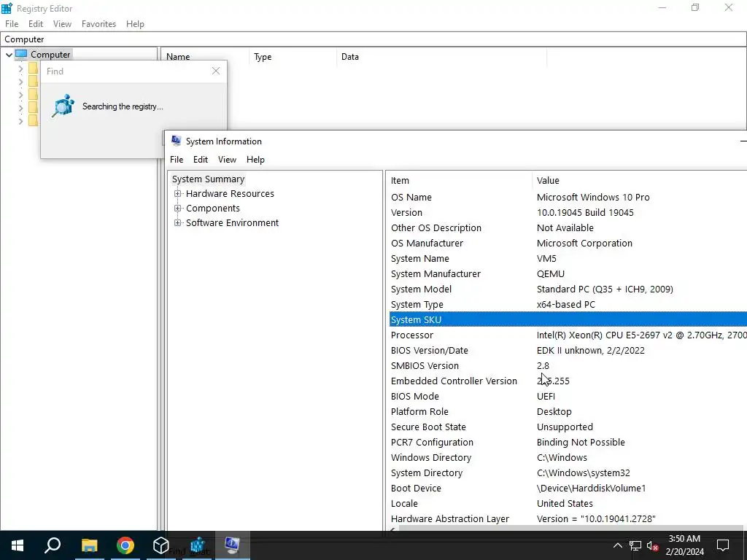
Task: Sort by the Item column header
Action: (460, 181)
